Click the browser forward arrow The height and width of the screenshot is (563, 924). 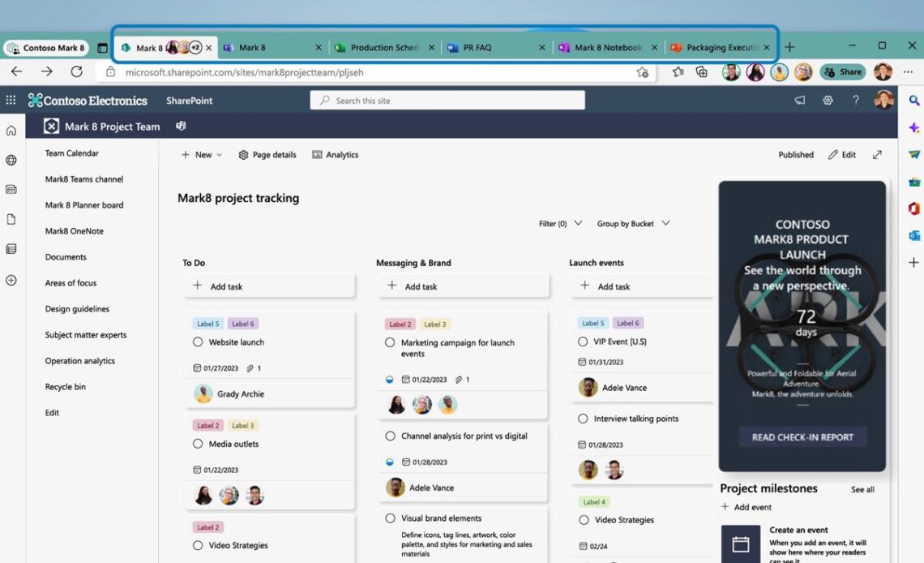tap(46, 72)
